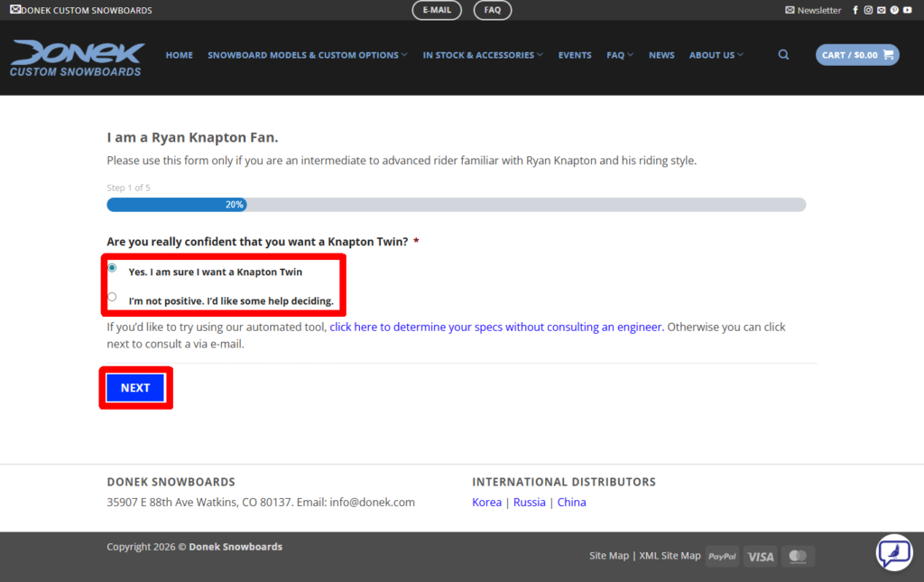Go to the Events menu item
The height and width of the screenshot is (582, 924).
click(x=575, y=55)
